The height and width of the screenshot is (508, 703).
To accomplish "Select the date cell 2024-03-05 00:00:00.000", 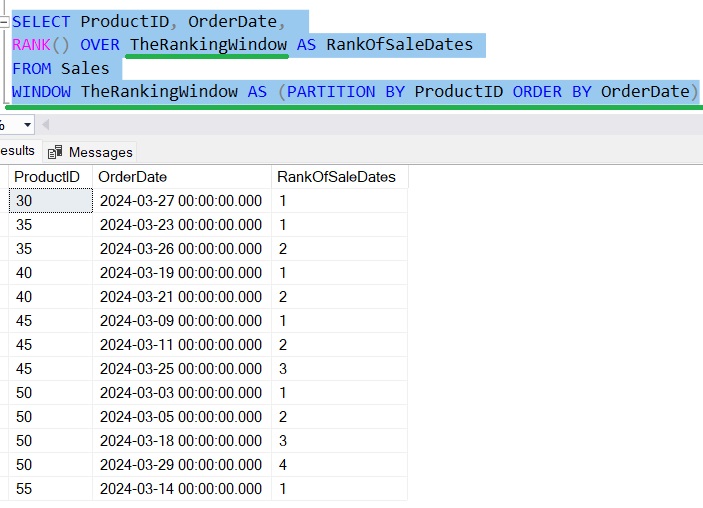I will [182, 417].
